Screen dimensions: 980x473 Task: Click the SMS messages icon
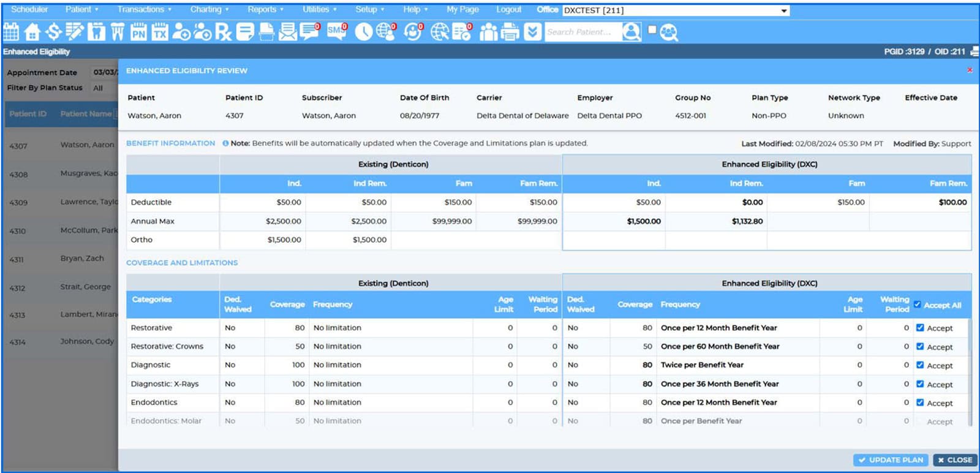click(x=336, y=31)
